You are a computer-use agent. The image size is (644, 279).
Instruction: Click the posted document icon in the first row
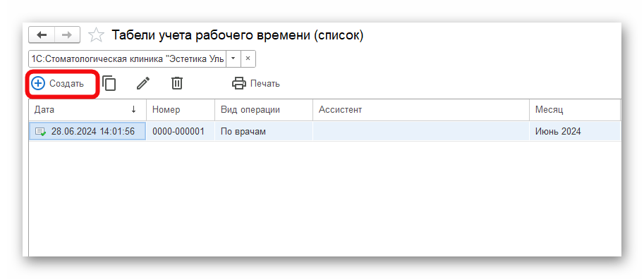point(40,132)
